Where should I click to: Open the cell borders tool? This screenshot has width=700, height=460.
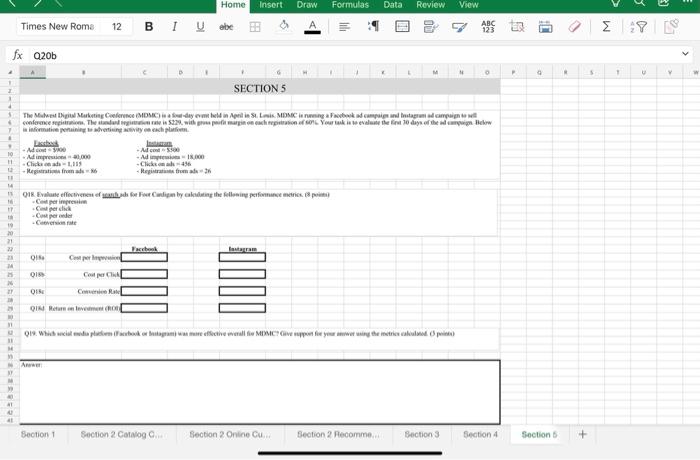[x=255, y=27]
